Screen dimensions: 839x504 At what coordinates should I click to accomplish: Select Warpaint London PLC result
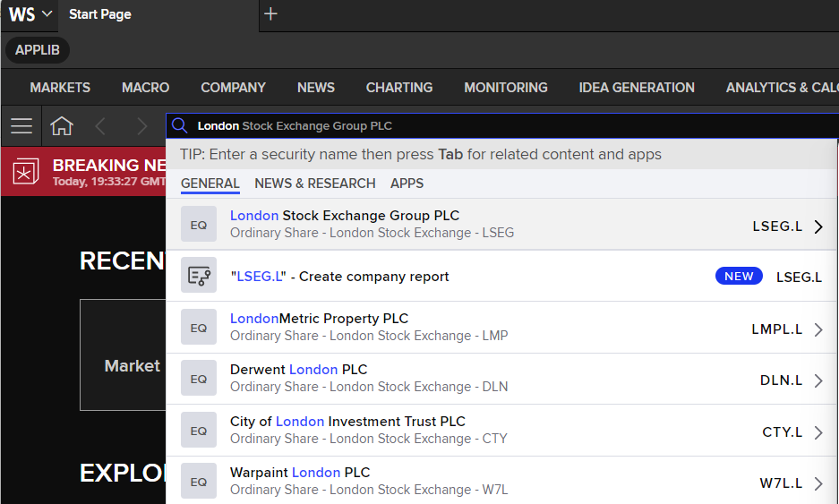[501, 481]
